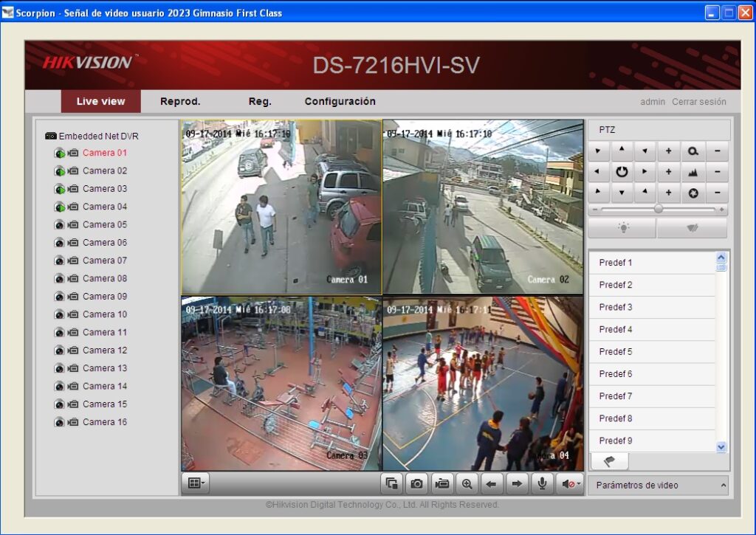Pan PTZ camera up-left
This screenshot has width=756, height=535.
coord(598,151)
